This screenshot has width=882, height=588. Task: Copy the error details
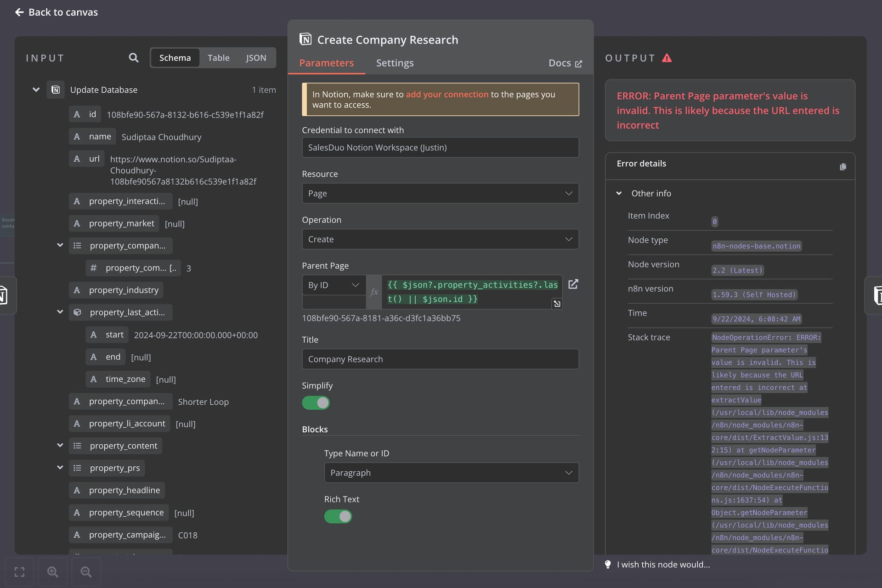click(x=842, y=167)
